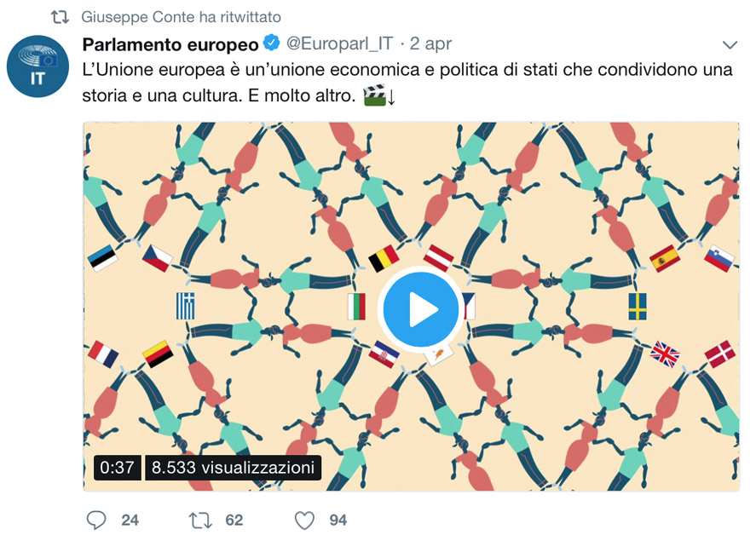The height and width of the screenshot is (535, 756).
Task: Click the retweet arrows icon below video
Action: (200, 520)
